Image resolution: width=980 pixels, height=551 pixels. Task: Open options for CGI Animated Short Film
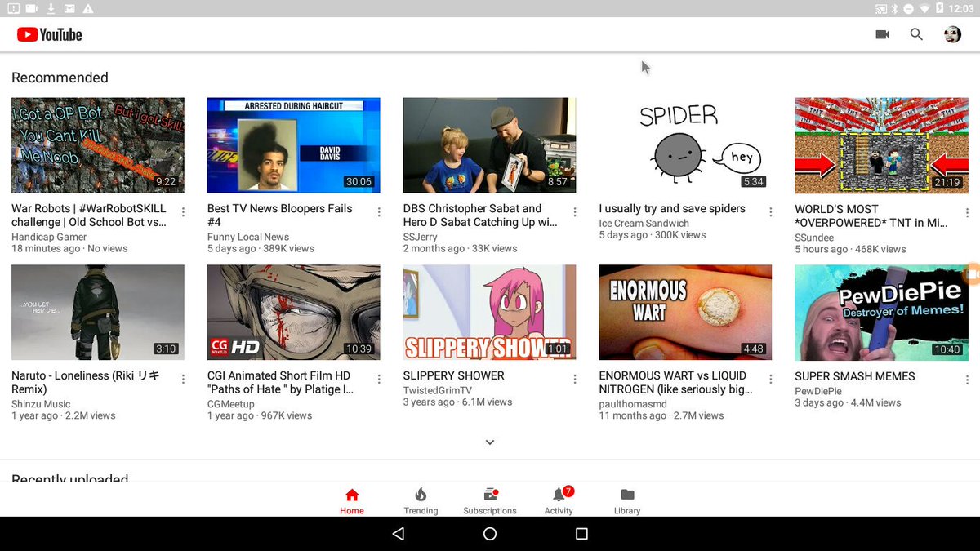coord(379,380)
